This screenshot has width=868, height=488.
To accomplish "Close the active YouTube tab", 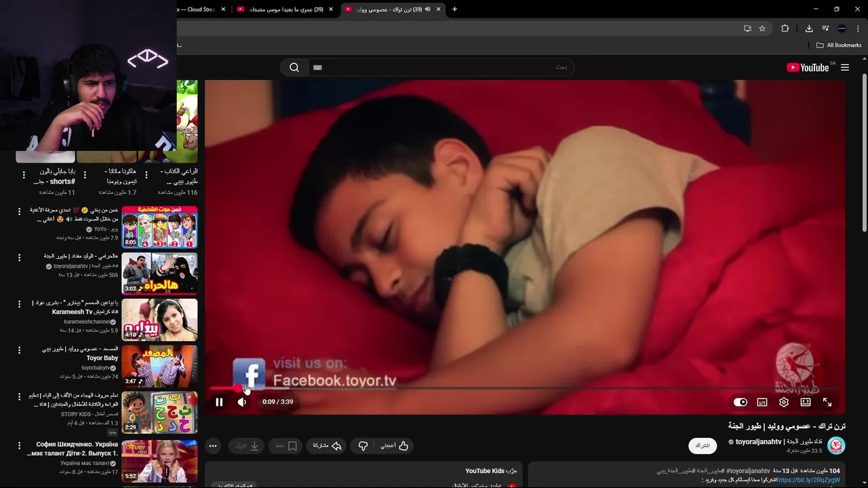I will pyautogui.click(x=438, y=9).
